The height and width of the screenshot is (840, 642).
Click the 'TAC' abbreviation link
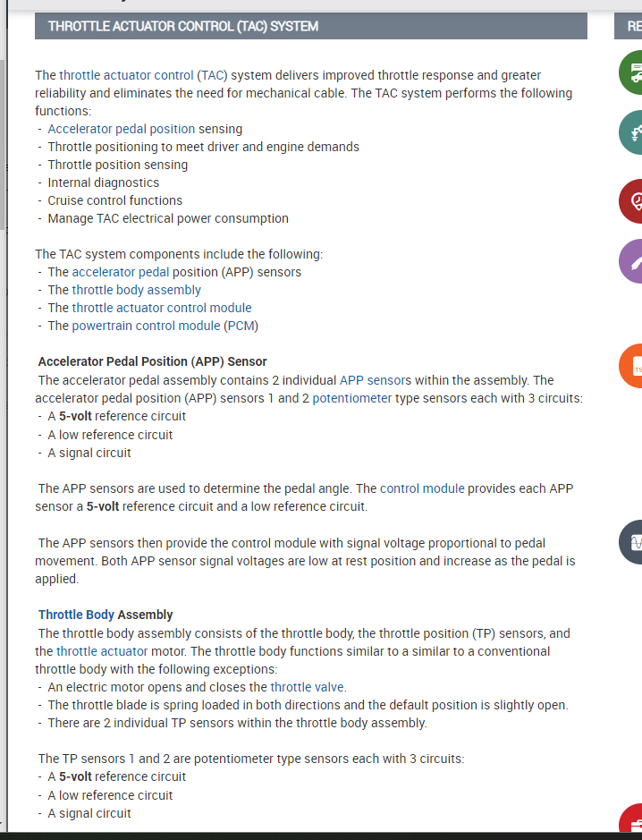pos(212,75)
